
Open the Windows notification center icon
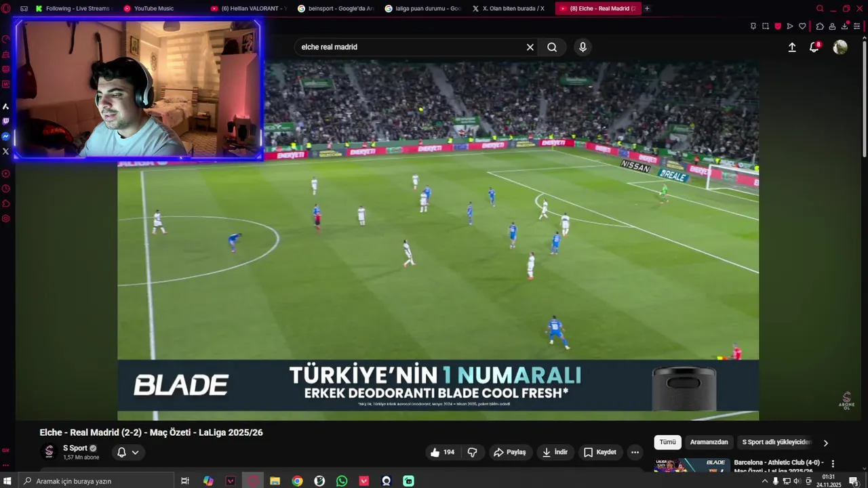click(853, 481)
